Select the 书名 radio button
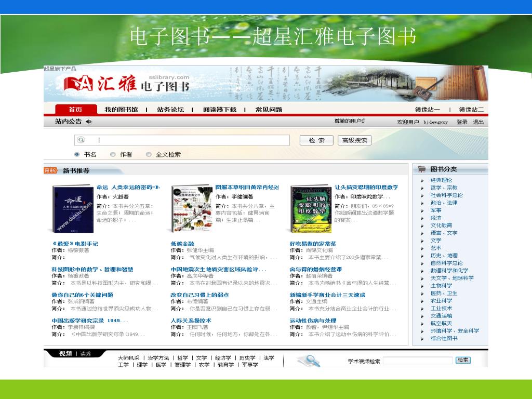Image resolution: width=532 pixels, height=399 pixels. (77, 154)
